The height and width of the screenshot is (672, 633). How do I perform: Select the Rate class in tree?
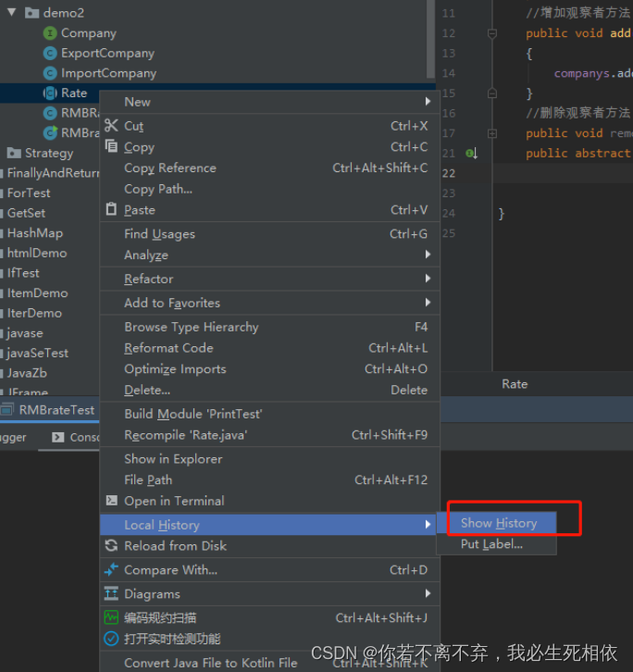click(74, 93)
